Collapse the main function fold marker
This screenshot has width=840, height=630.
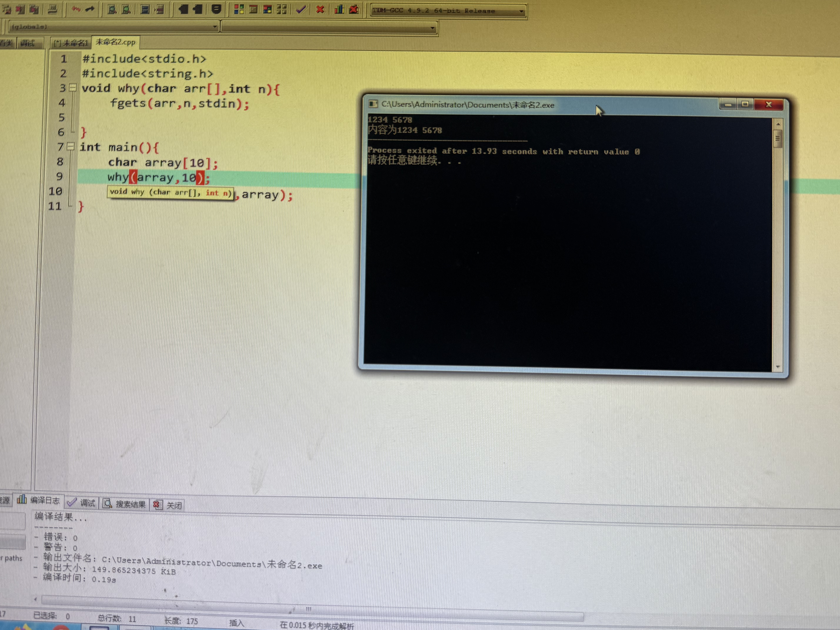tap(71, 146)
